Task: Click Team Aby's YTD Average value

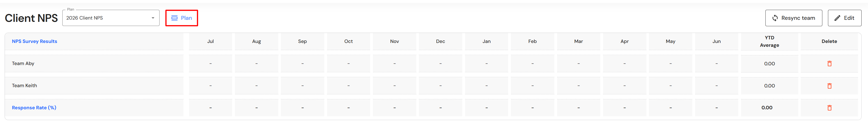Action: (x=769, y=64)
